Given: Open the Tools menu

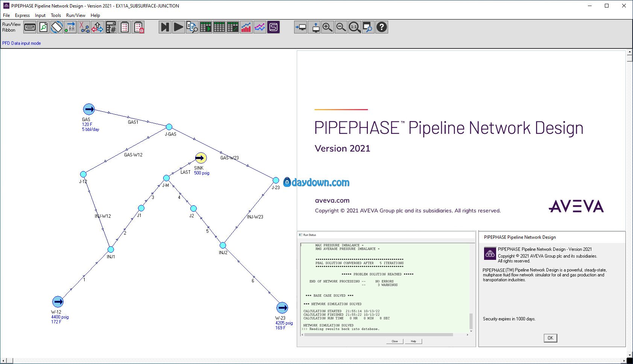Looking at the screenshot, I should coord(56,15).
